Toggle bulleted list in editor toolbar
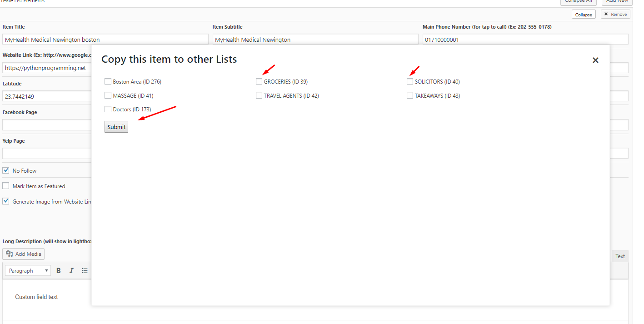Image resolution: width=644 pixels, height=324 pixels. pos(85,270)
